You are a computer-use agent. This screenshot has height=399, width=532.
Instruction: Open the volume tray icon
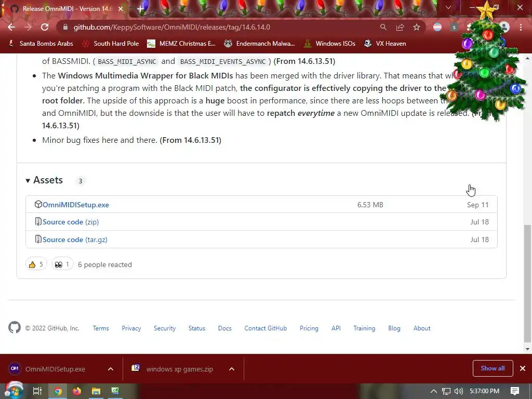[x=459, y=391]
